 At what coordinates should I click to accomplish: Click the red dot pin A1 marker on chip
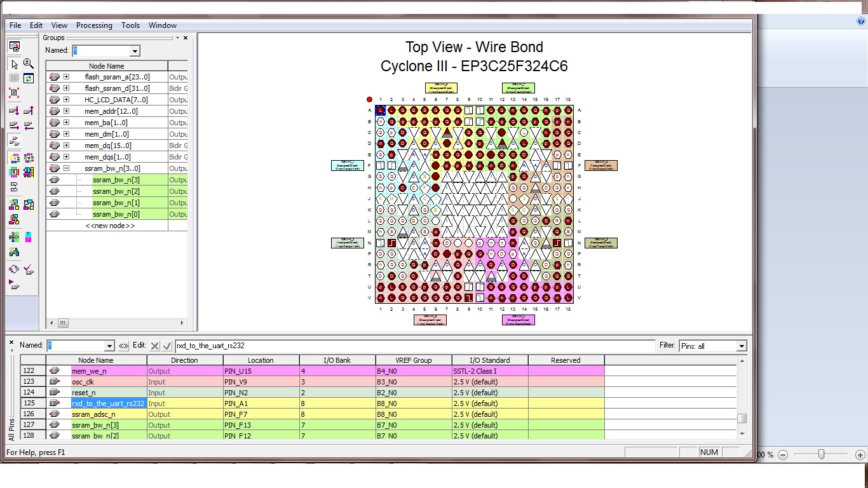pyautogui.click(x=369, y=100)
